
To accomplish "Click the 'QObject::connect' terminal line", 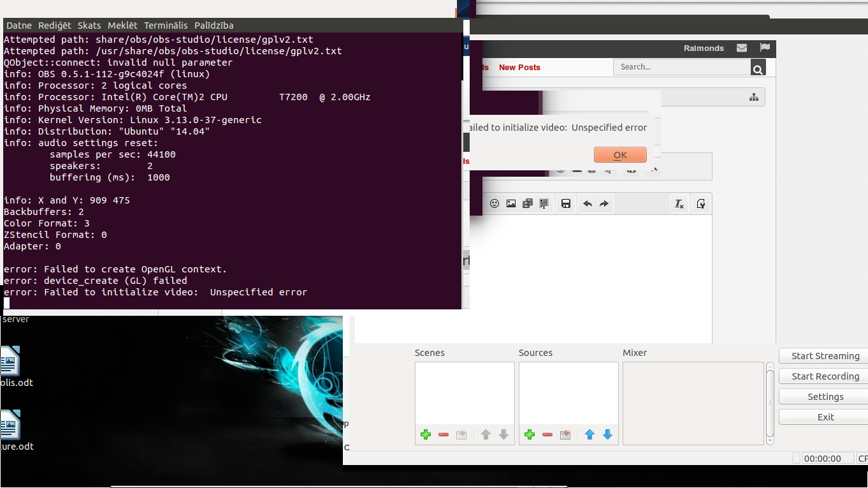I will 119,63.
